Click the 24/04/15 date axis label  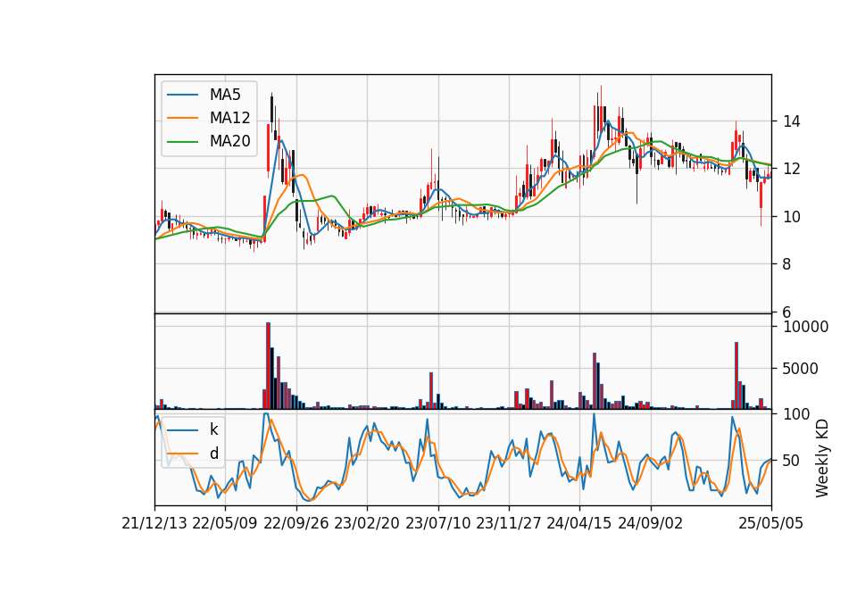[579, 524]
